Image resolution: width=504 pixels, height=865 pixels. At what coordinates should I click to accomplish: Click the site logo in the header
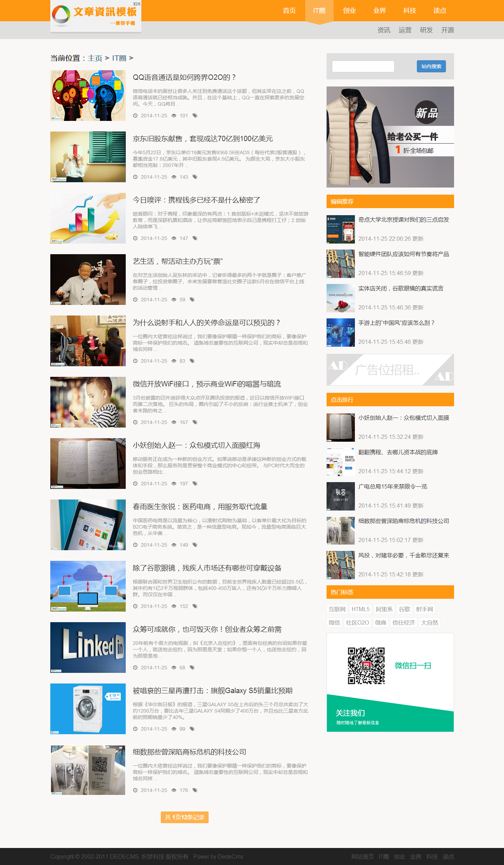tap(96, 16)
